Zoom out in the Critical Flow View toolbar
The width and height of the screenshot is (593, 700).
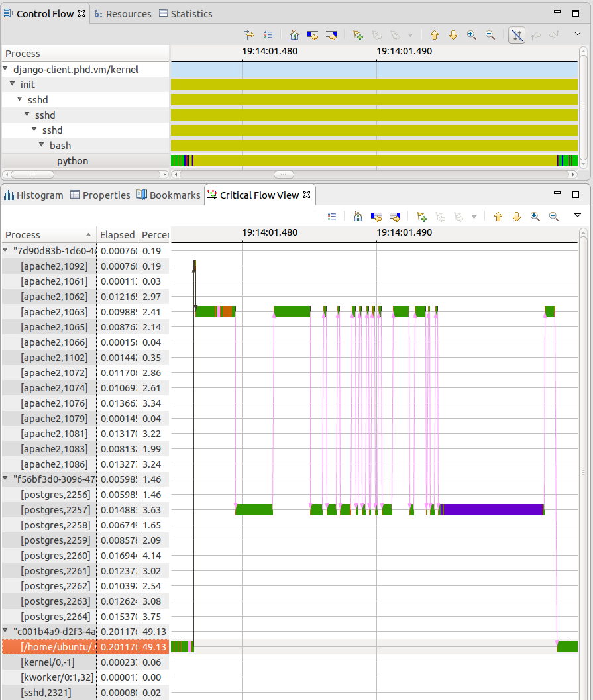[x=554, y=217]
